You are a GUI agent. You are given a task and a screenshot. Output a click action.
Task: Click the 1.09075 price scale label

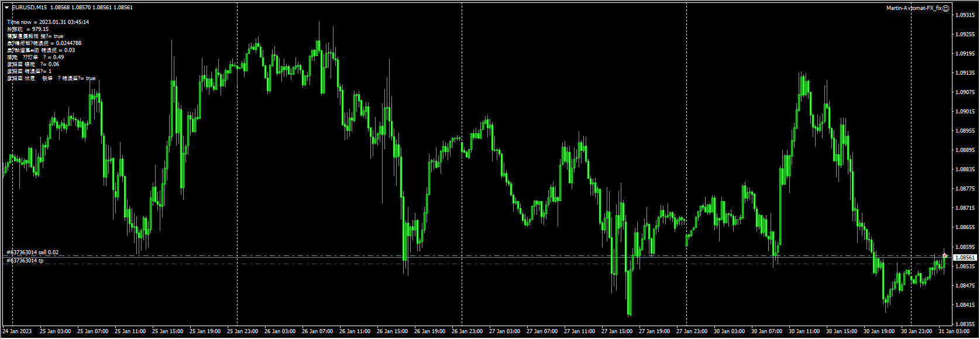click(x=965, y=92)
